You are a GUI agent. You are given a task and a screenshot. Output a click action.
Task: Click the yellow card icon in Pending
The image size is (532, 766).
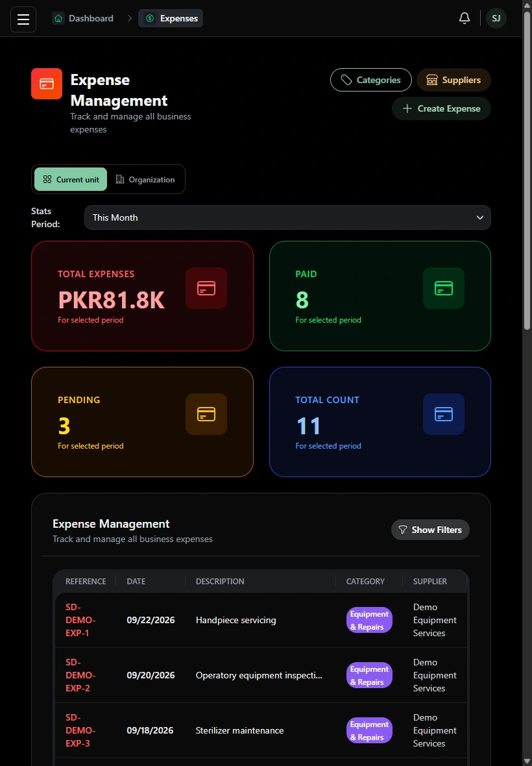coord(206,414)
